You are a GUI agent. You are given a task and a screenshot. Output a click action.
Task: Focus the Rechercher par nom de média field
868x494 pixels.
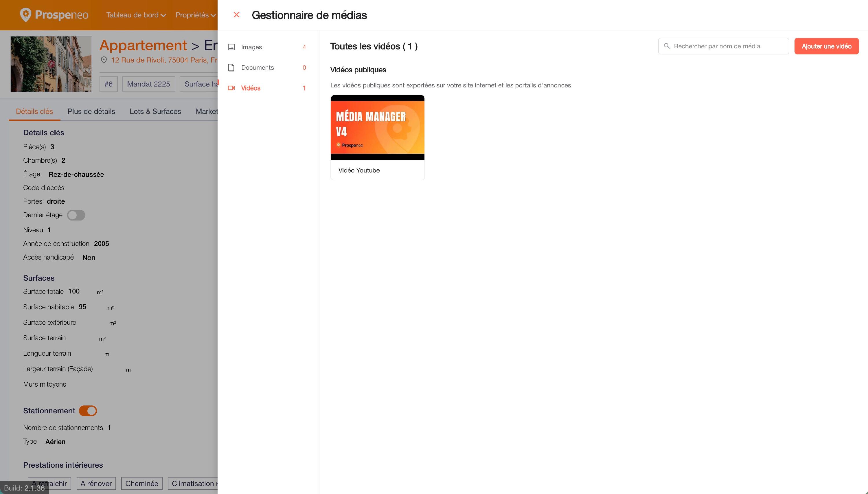pyautogui.click(x=723, y=46)
